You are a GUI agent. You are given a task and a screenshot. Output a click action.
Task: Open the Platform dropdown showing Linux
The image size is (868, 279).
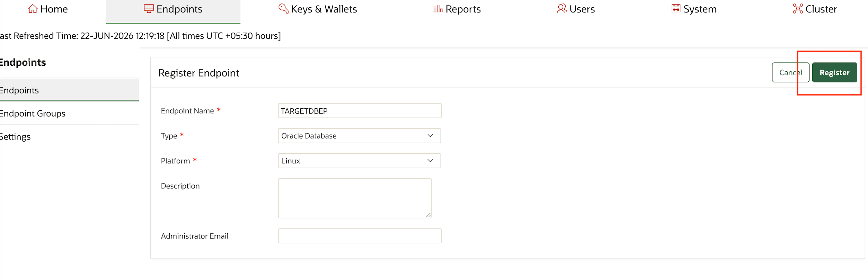[x=359, y=161]
